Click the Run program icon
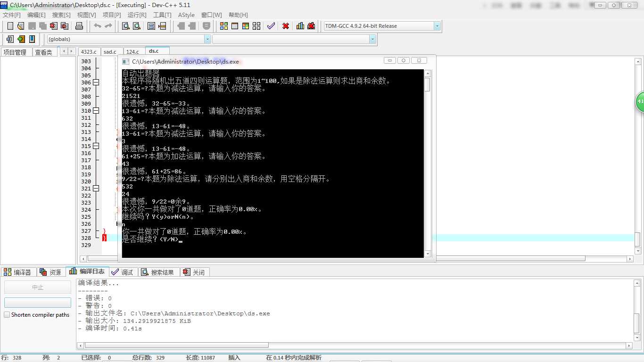Screen dimensions: 644x362 pyautogui.click(x=235, y=26)
